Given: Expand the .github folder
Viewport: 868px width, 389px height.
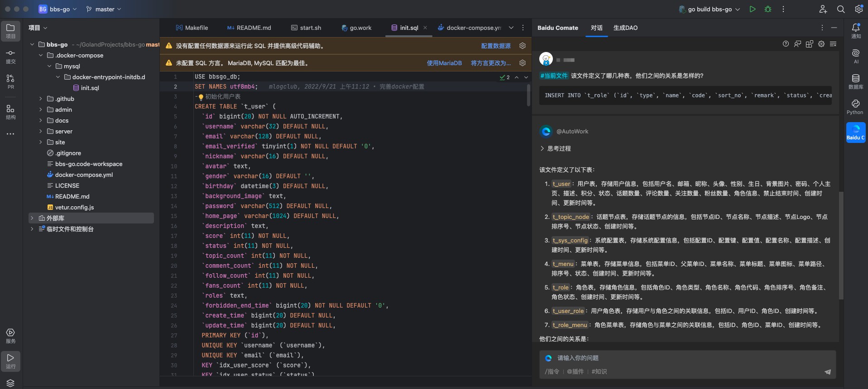Looking at the screenshot, I should tap(41, 99).
